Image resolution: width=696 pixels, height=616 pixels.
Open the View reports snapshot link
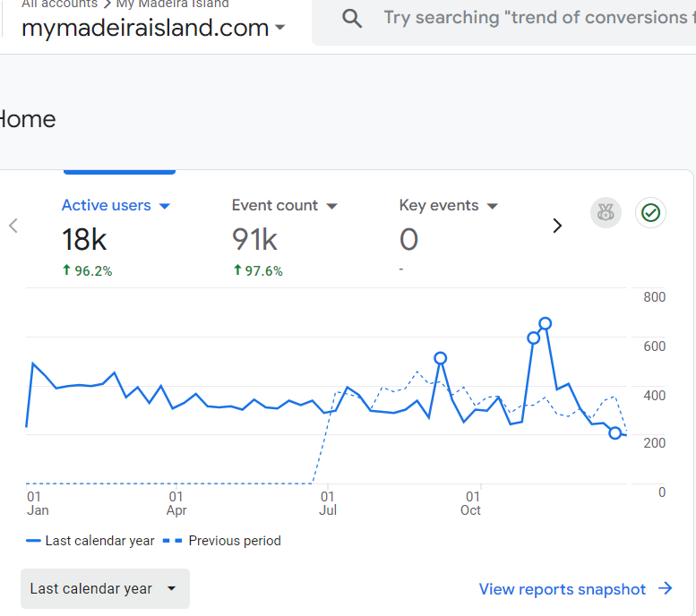pos(562,589)
